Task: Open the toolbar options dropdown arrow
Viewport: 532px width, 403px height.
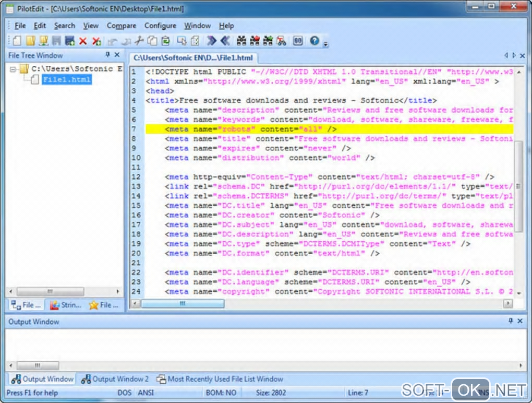Action: click(x=325, y=44)
